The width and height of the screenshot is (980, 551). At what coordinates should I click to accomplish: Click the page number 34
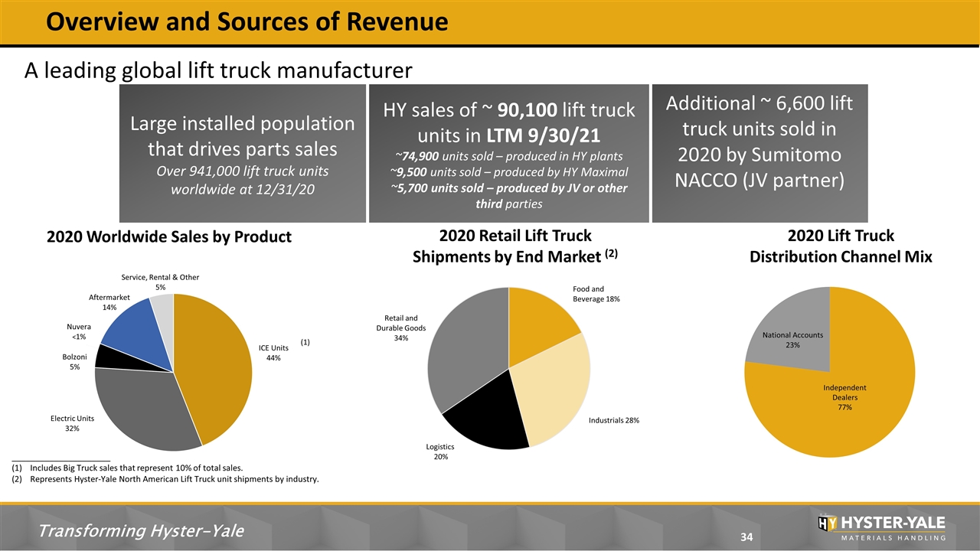coord(747,538)
